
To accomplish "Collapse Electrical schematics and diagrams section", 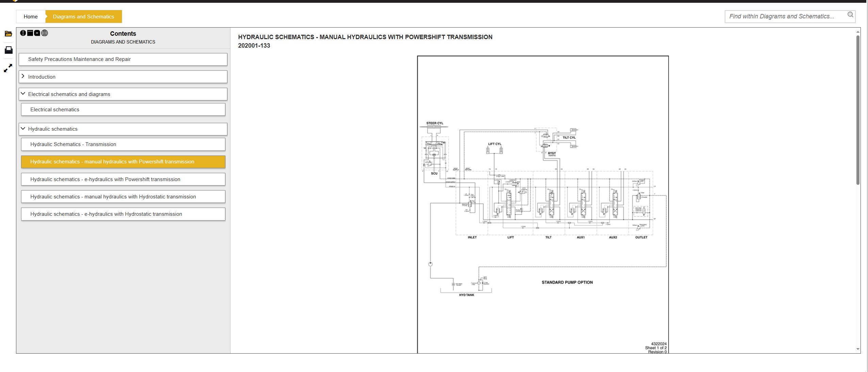I will 23,94.
